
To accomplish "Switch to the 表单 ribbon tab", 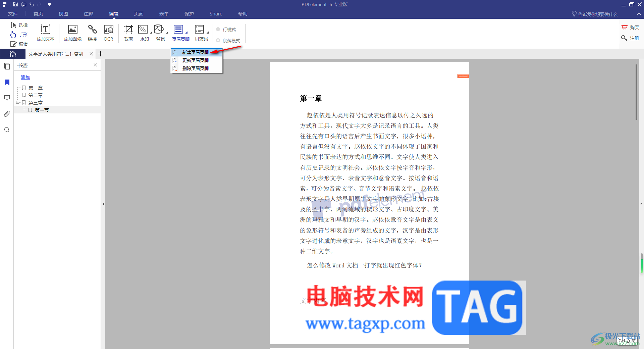I will tap(164, 14).
